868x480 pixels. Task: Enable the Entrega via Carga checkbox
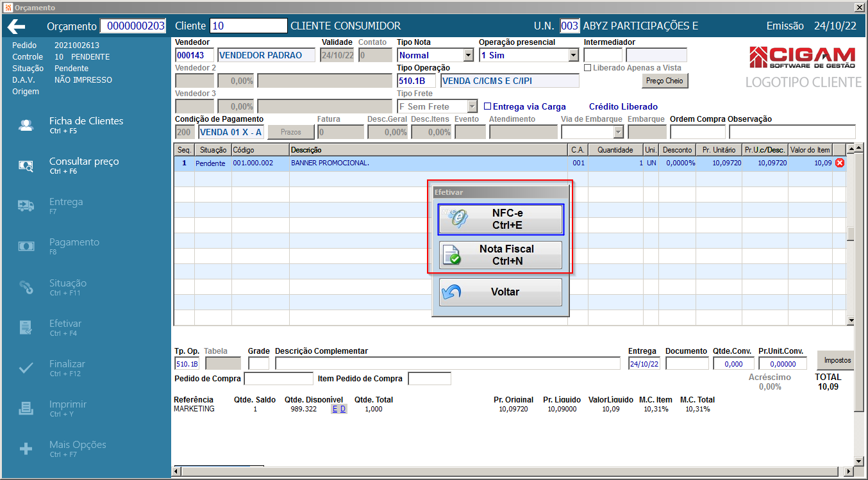point(487,106)
